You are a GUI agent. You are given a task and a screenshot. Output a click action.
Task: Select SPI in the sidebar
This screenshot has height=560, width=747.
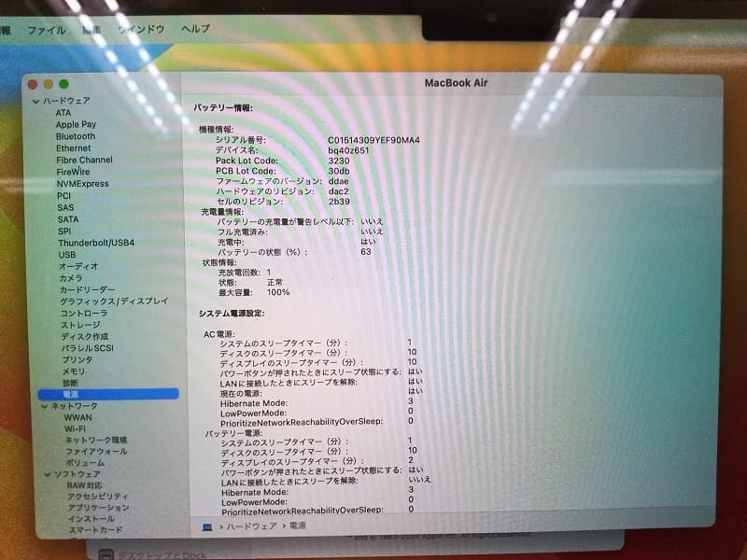[64, 231]
